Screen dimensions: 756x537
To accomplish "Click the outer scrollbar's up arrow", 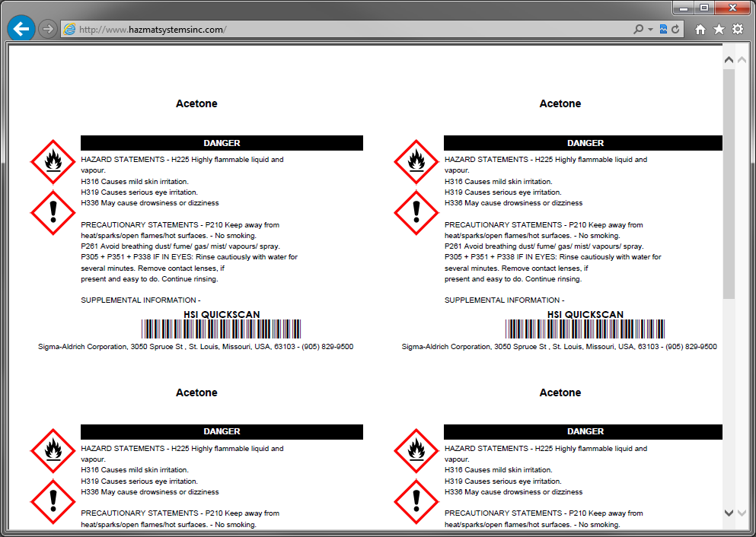I will 742,60.
